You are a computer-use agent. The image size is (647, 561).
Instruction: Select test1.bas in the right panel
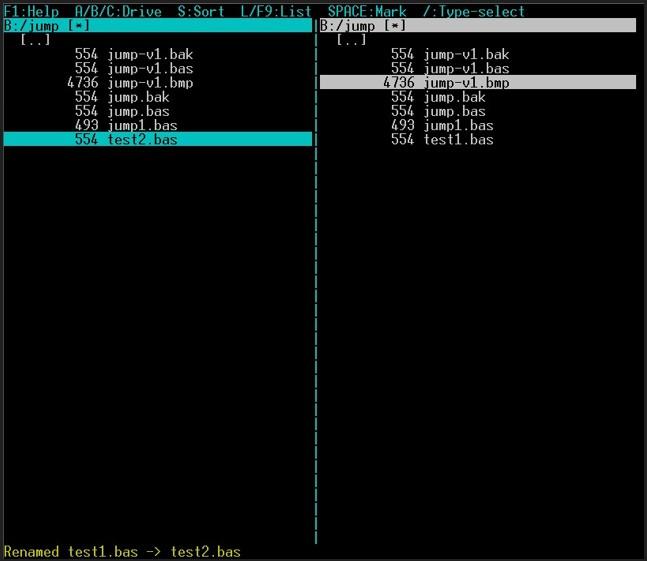click(458, 140)
